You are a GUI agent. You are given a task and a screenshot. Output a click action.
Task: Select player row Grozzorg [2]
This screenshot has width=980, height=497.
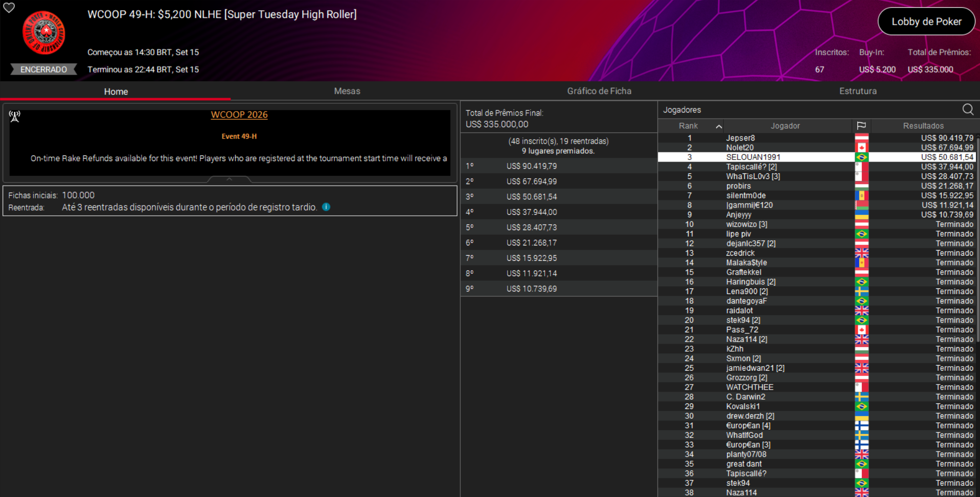coord(816,378)
